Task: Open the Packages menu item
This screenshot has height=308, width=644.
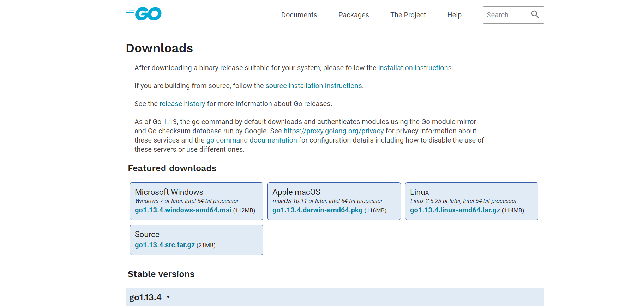Action: coord(354,15)
